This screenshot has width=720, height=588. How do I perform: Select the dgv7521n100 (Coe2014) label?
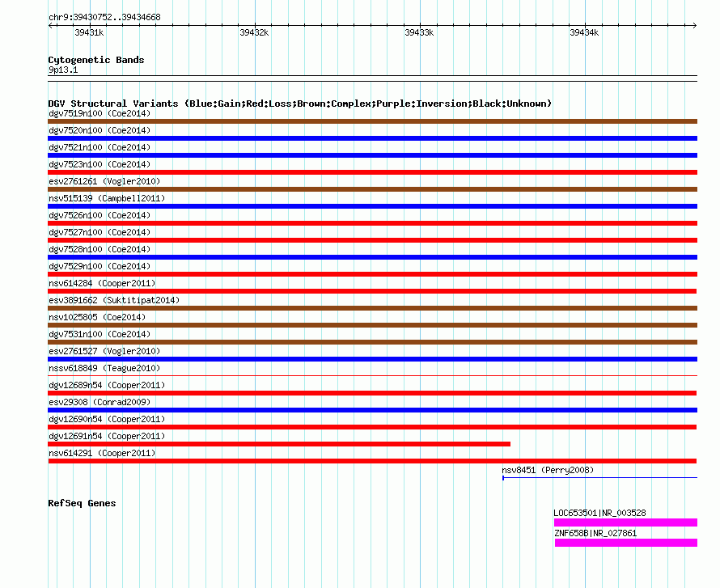(x=100, y=147)
